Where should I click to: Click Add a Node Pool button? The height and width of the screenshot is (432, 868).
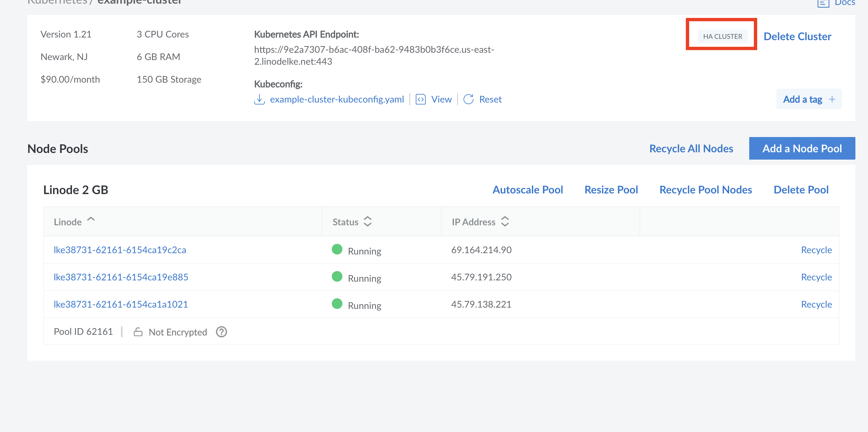click(802, 148)
